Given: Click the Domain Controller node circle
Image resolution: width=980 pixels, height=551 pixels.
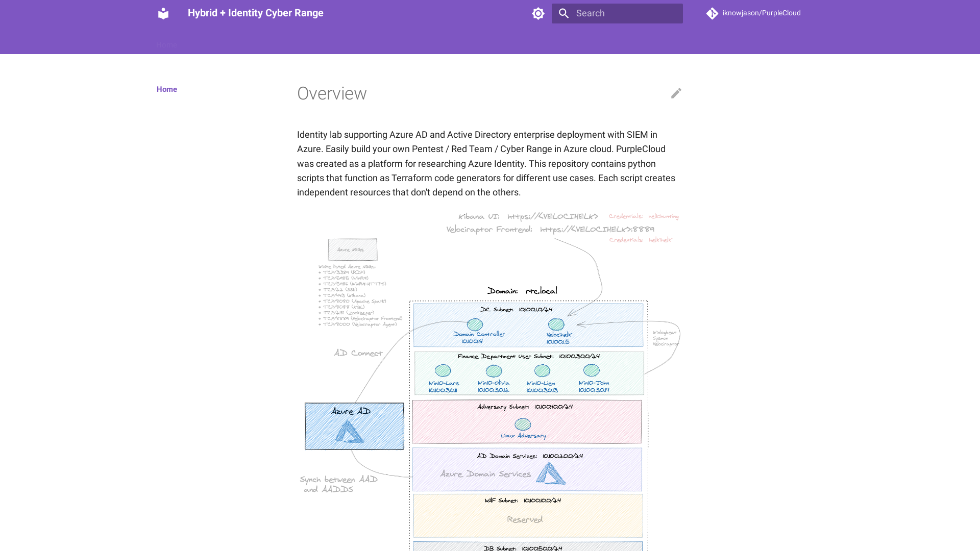Looking at the screenshot, I should coord(475,324).
